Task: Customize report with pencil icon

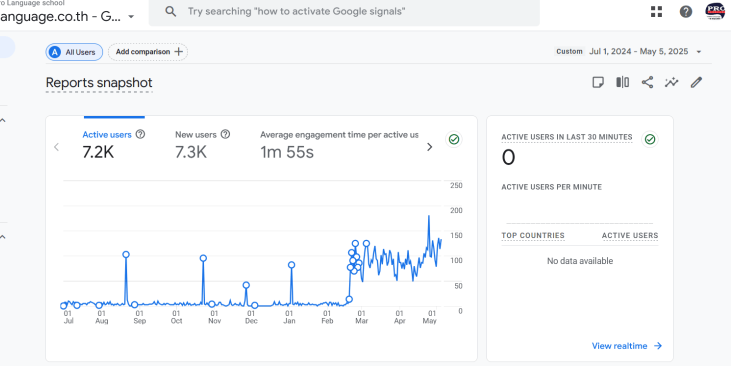Action: 696,83
